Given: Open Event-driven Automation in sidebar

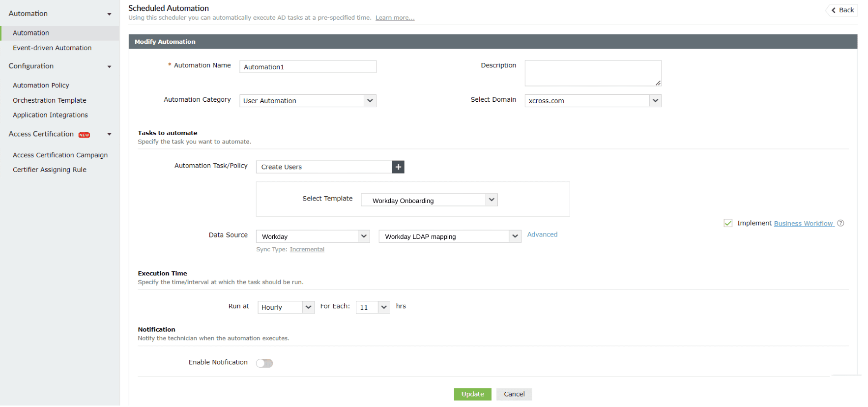Looking at the screenshot, I should (52, 48).
